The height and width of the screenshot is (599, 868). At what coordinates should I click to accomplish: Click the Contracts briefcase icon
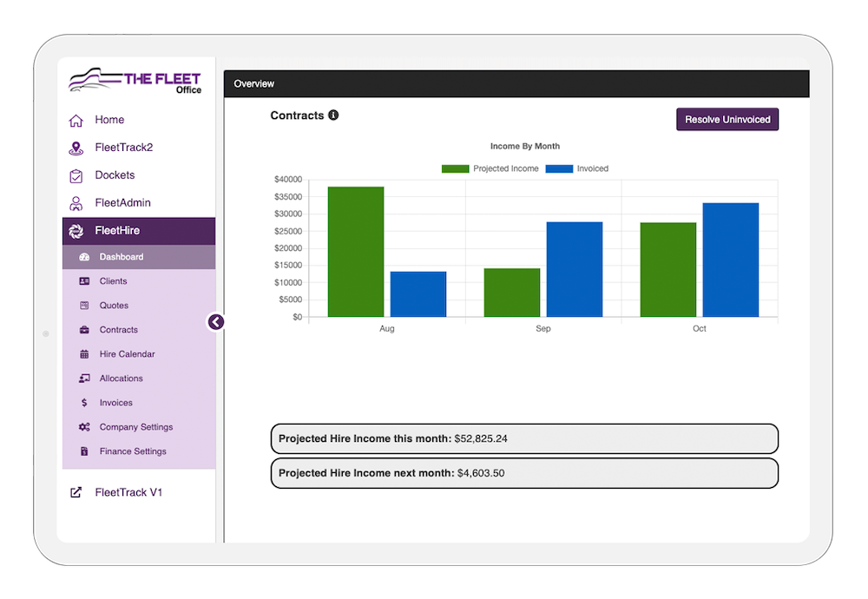tap(84, 330)
